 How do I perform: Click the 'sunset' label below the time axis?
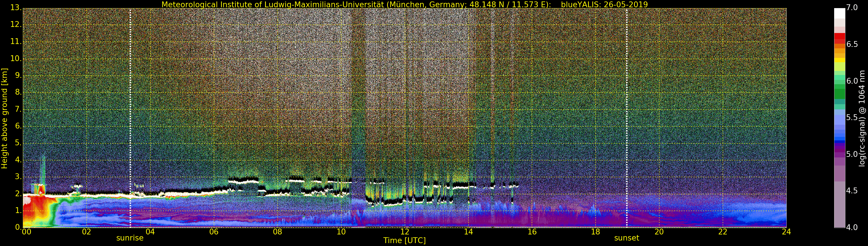coord(626,238)
